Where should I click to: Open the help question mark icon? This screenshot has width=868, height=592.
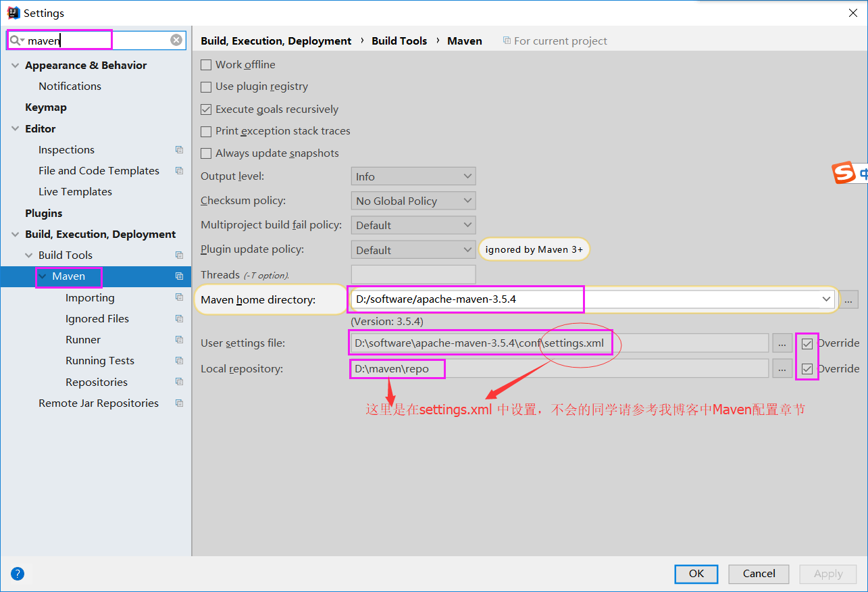coord(18,574)
